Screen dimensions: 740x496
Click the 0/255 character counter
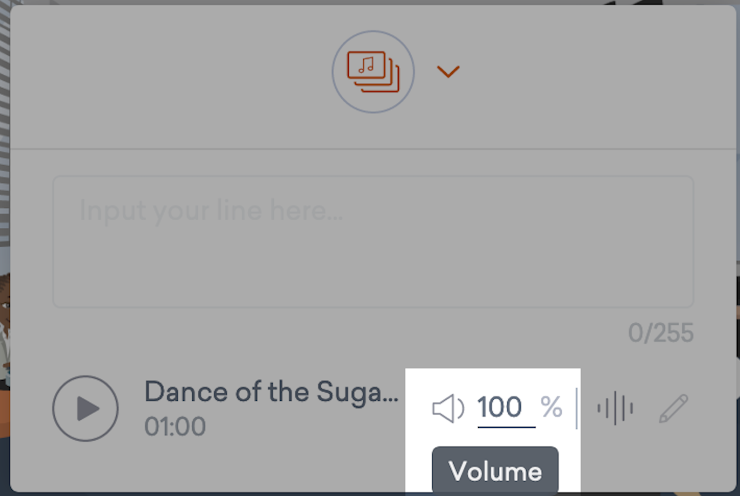661,333
